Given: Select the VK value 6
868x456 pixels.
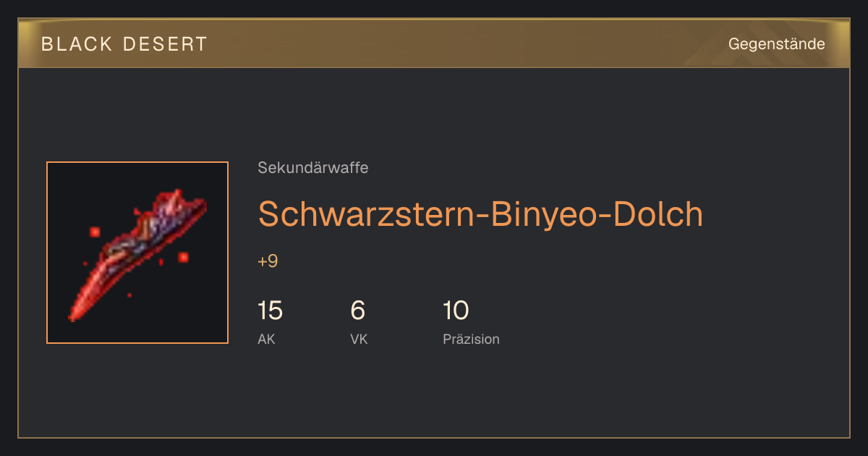Looking at the screenshot, I should [x=357, y=311].
